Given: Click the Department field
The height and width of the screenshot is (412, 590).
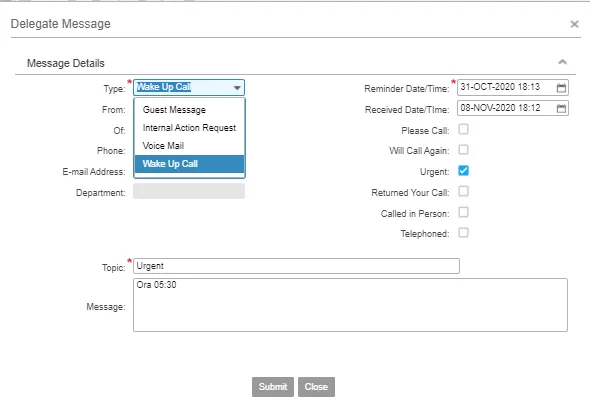Looking at the screenshot, I should 189,191.
